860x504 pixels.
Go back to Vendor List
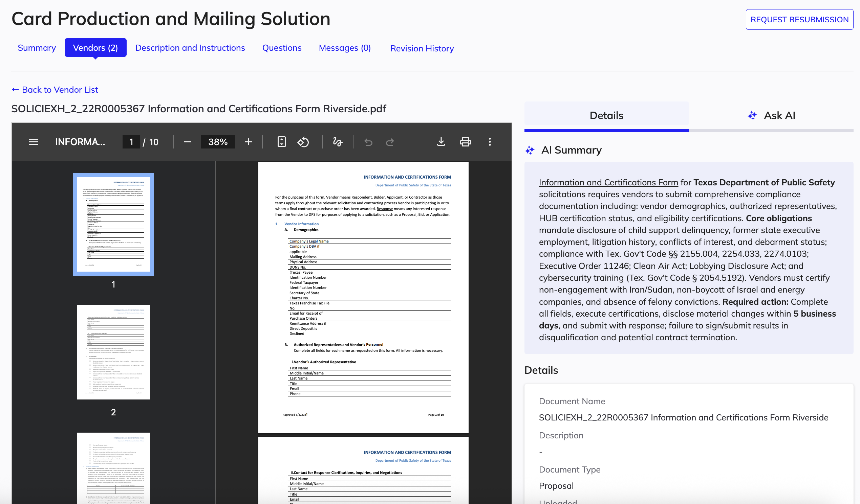[x=55, y=90]
